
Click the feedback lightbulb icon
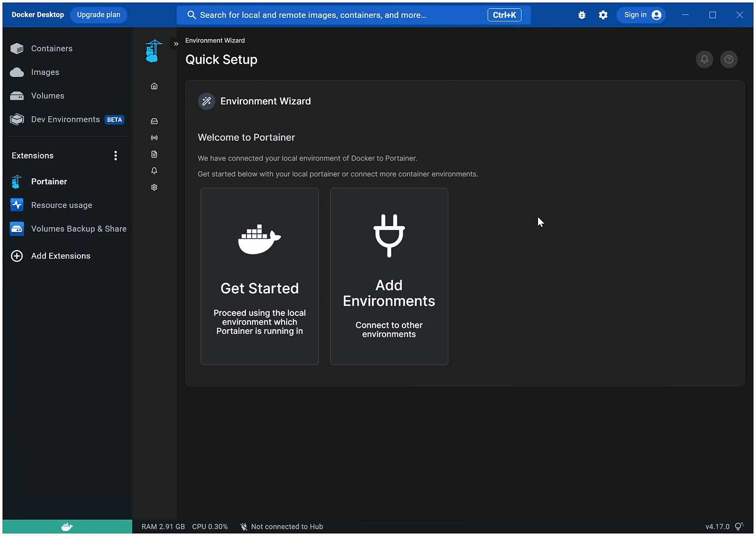pyautogui.click(x=739, y=526)
